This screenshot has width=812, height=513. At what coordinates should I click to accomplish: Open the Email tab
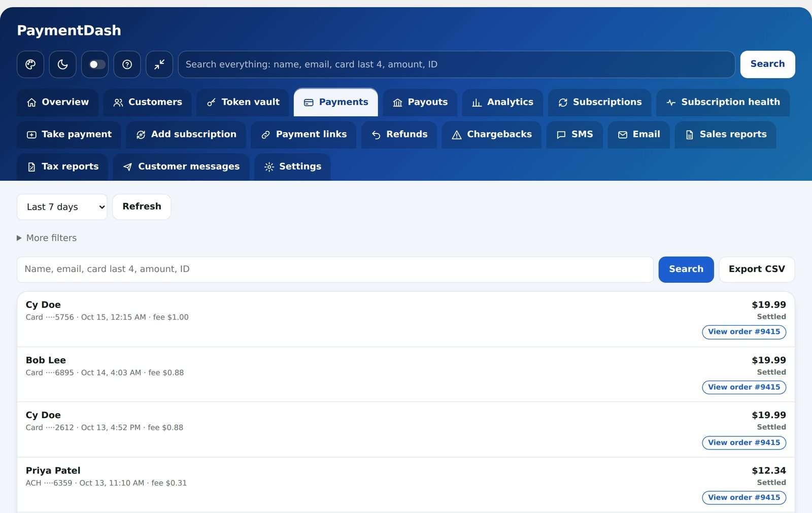[x=639, y=135]
